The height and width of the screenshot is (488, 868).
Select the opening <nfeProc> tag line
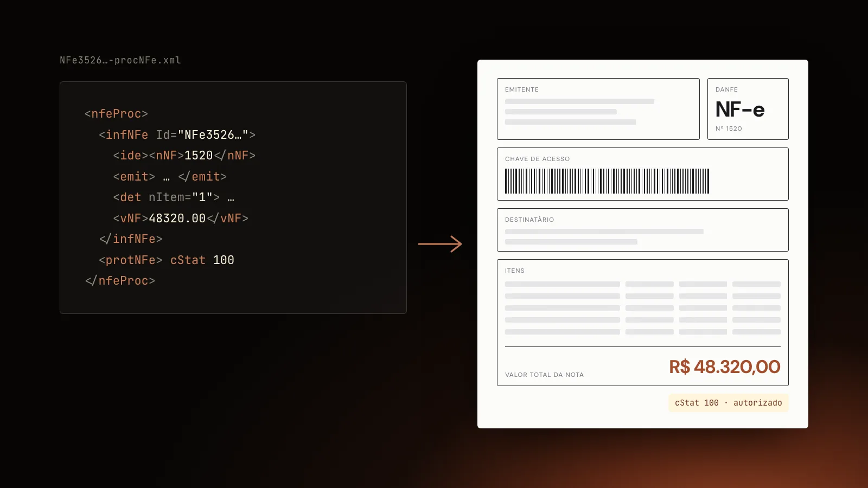click(116, 114)
